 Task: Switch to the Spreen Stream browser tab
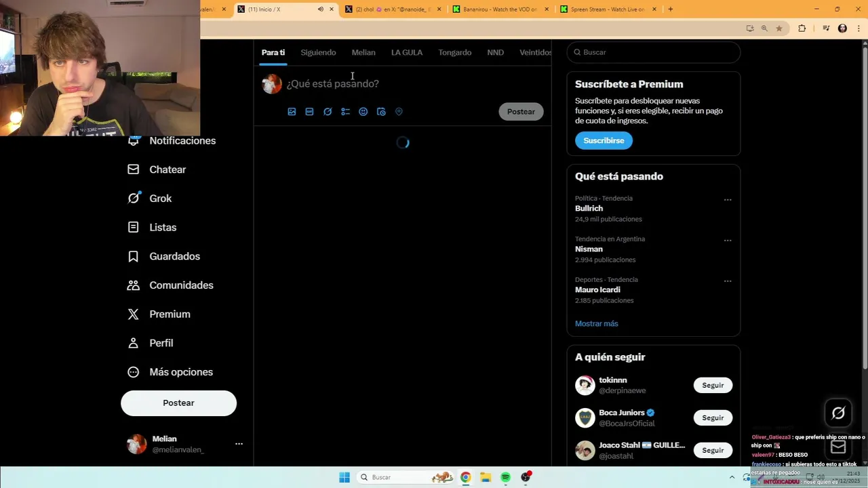(x=608, y=9)
